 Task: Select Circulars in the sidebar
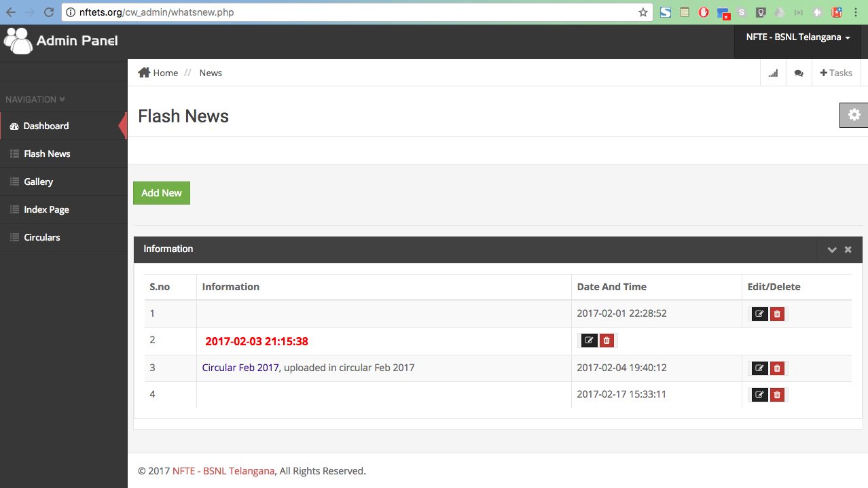click(x=41, y=238)
